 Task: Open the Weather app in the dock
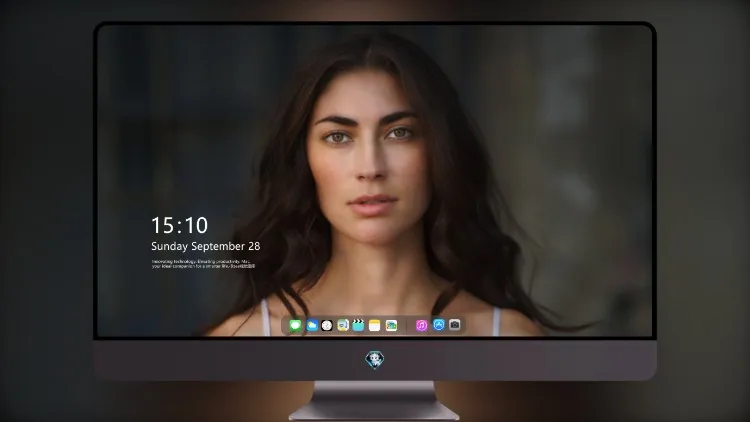point(312,325)
